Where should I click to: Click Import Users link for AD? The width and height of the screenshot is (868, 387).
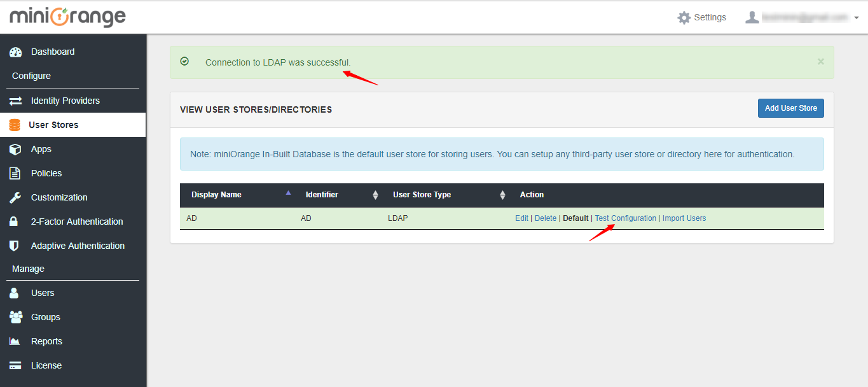pos(684,218)
